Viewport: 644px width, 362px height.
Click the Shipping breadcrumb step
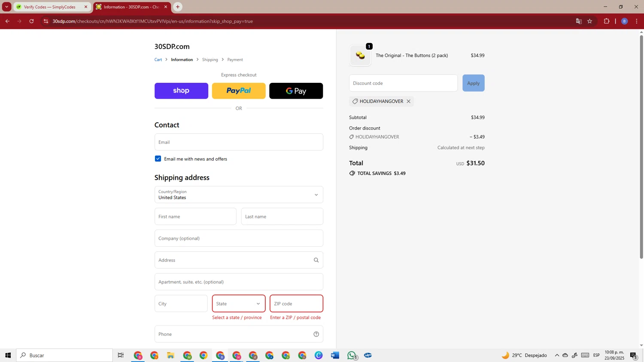point(210,60)
